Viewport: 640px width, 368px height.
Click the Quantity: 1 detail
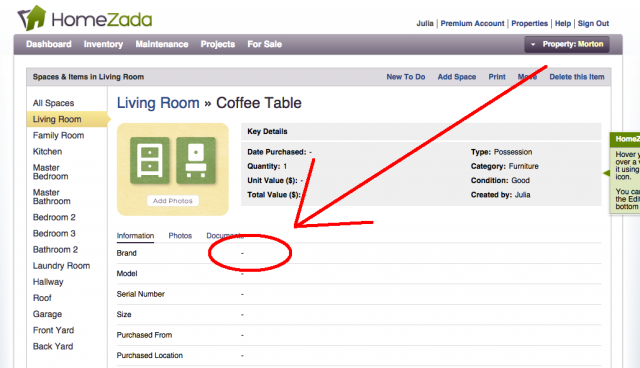pos(267,166)
